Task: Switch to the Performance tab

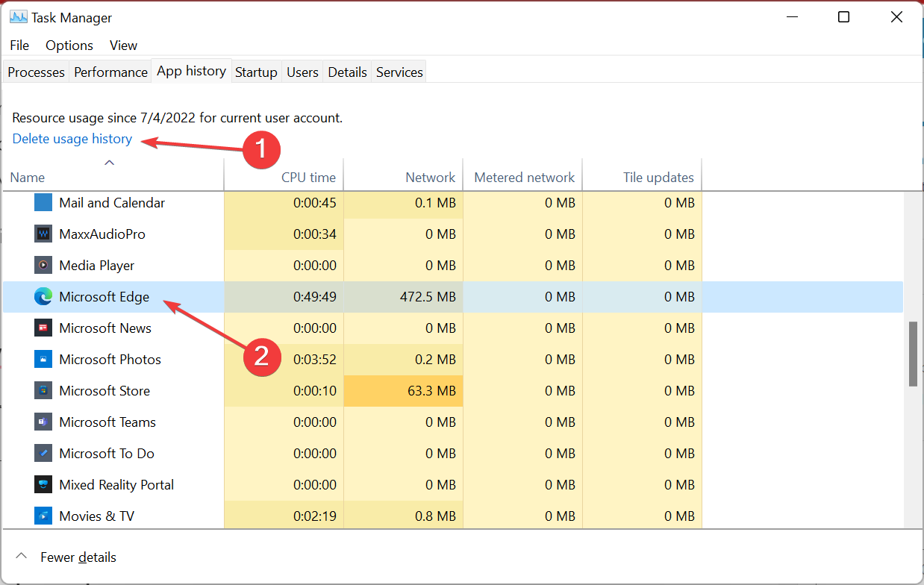Action: 110,72
